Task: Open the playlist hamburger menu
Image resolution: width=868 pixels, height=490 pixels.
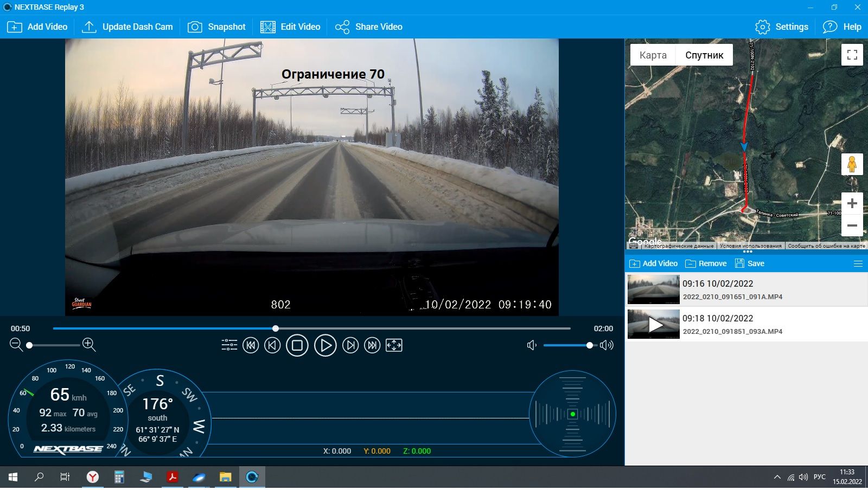Action: coord(858,264)
